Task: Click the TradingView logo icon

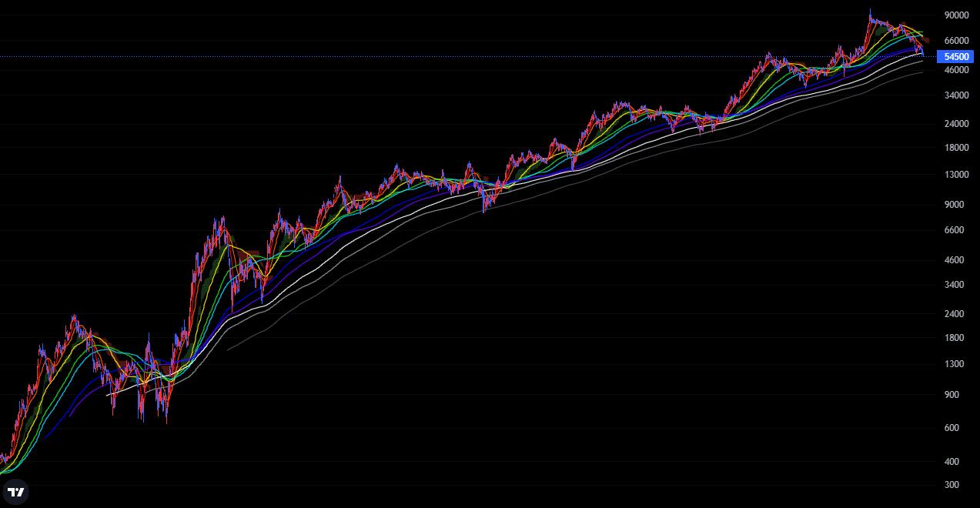Action: pos(15,493)
